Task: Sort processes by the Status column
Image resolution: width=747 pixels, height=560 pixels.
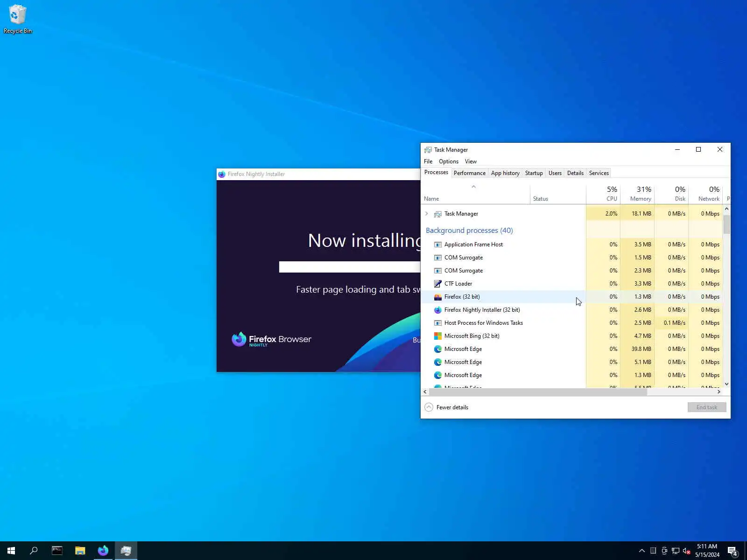Action: pyautogui.click(x=558, y=194)
